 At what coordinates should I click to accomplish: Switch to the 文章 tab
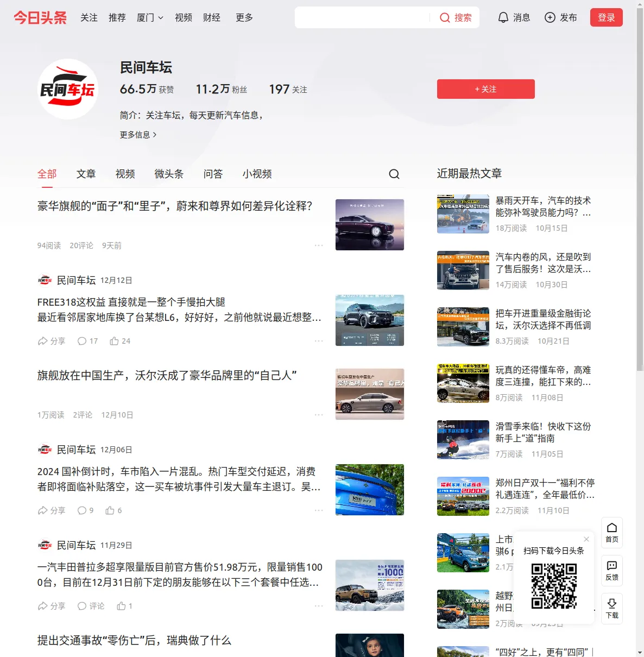click(86, 174)
